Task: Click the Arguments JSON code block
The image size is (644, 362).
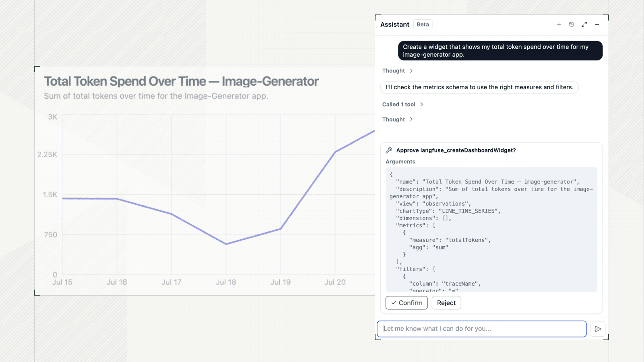Action: pos(491,230)
